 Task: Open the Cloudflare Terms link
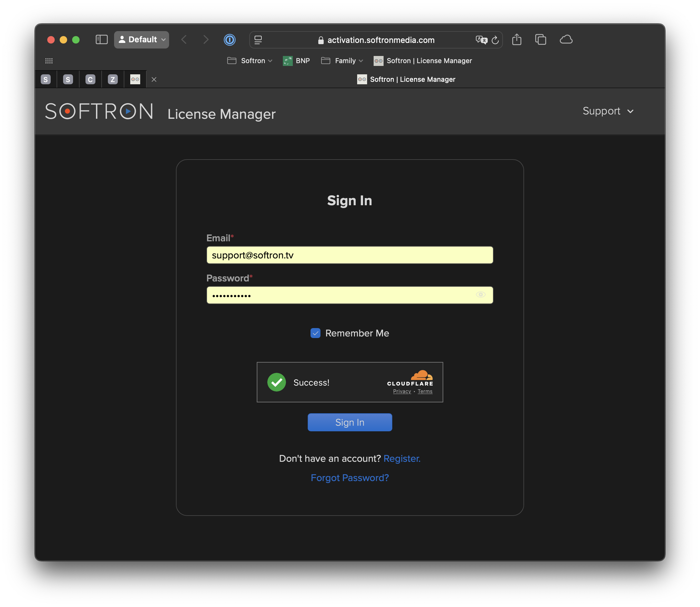pos(425,391)
